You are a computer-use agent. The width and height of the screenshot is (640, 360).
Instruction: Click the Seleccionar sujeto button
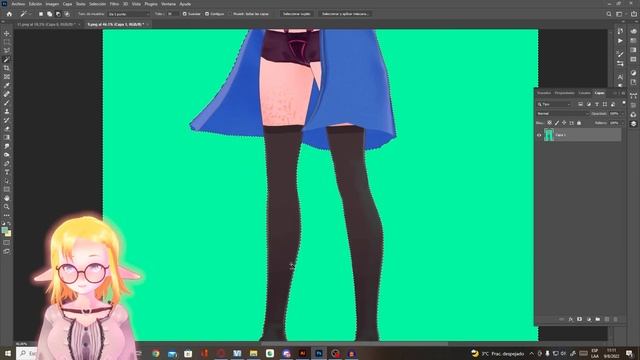297,14
